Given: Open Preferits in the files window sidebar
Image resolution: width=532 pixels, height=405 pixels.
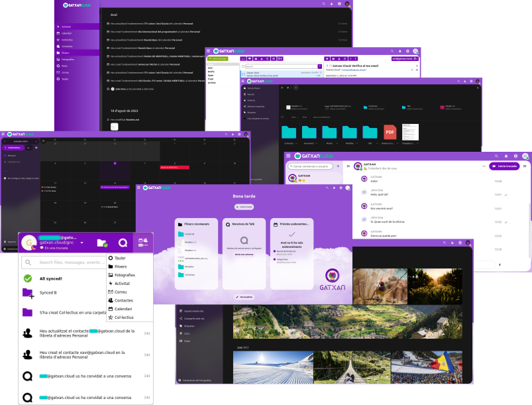Looking at the screenshot, I should (x=251, y=101).
